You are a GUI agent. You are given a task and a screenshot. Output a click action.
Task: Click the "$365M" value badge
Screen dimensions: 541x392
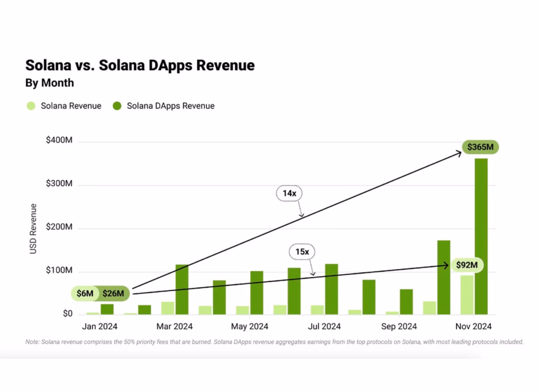click(480, 147)
